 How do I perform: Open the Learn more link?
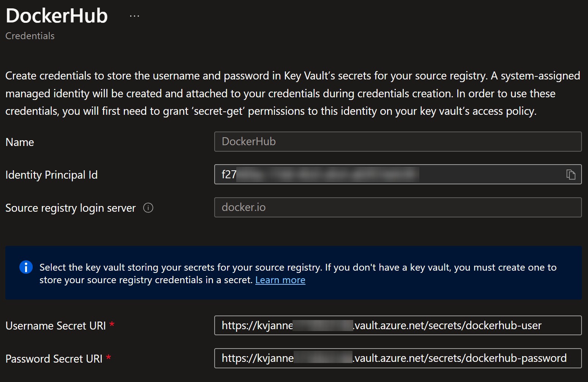point(280,280)
